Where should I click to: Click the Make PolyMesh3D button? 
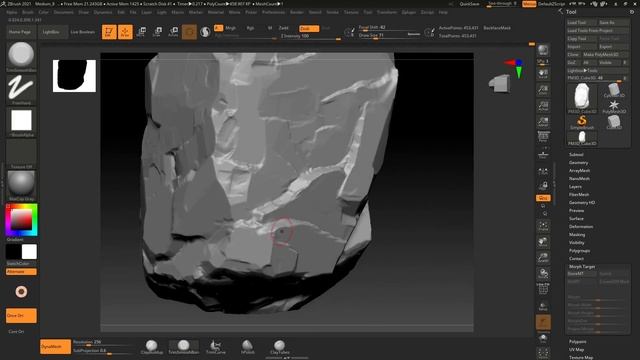click(x=605, y=55)
